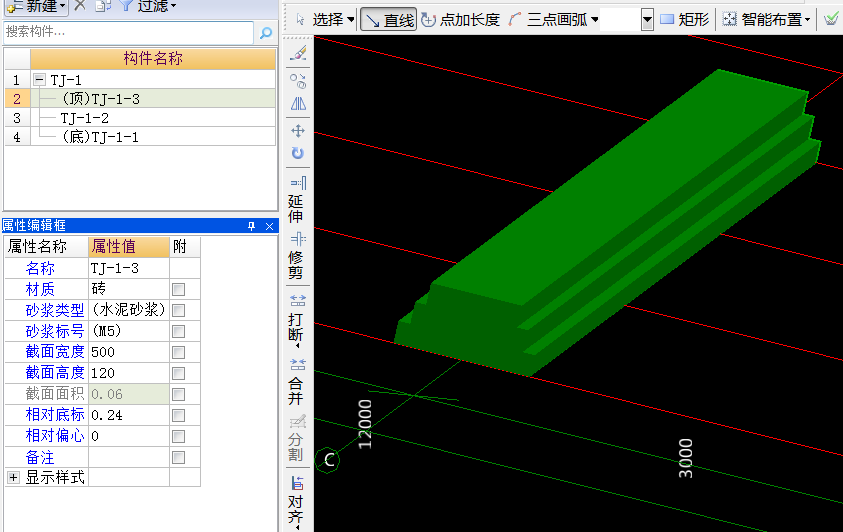Click the mirror tool icon
843x532 pixels.
point(298,104)
